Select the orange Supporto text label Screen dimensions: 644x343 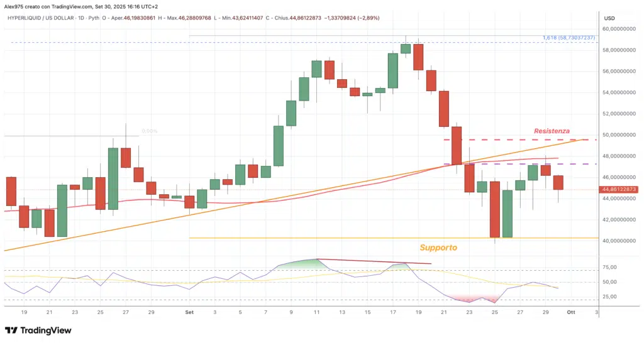pos(438,248)
